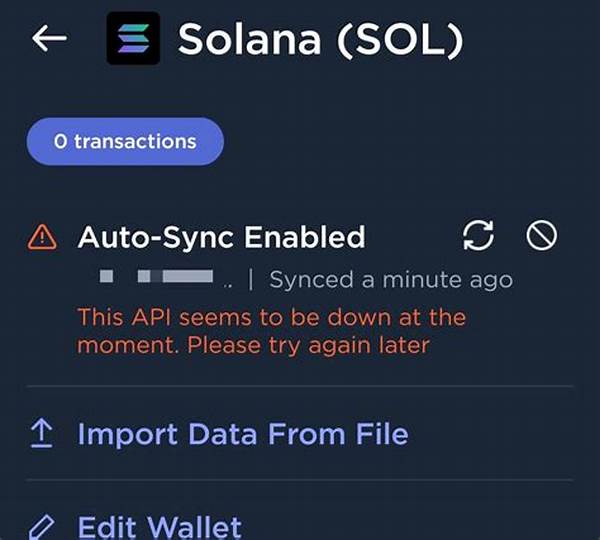
Task: Go back using the back arrow
Action: [49, 38]
